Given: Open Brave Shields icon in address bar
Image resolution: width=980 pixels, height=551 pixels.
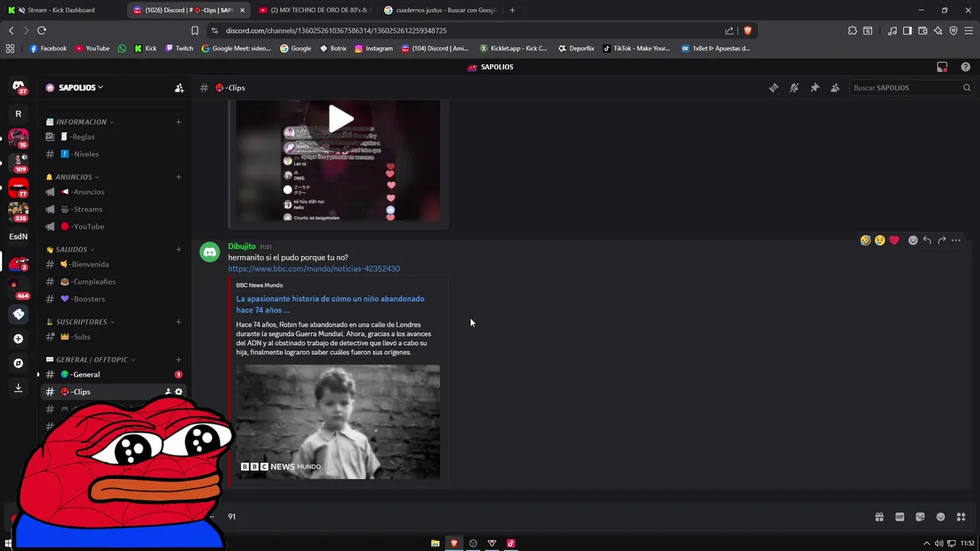Looking at the screenshot, I should 747,31.
